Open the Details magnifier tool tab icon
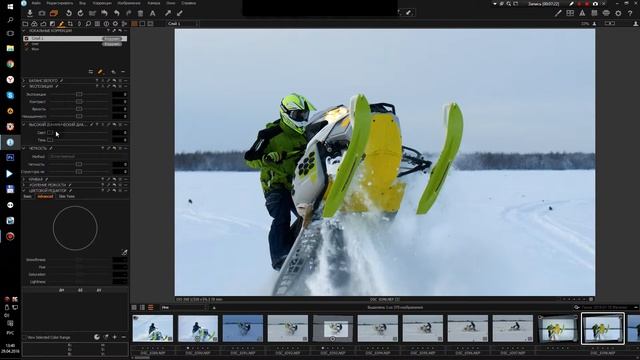This screenshot has height=360, width=640. (88, 24)
